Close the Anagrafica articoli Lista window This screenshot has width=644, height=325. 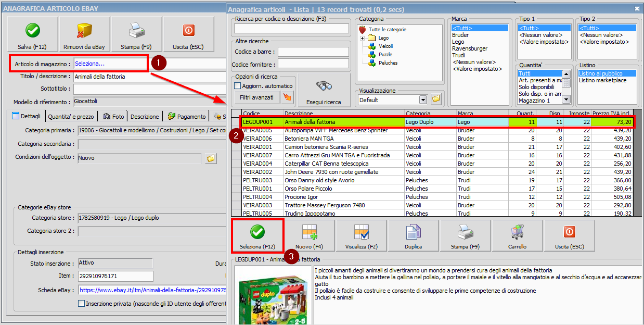point(637,9)
